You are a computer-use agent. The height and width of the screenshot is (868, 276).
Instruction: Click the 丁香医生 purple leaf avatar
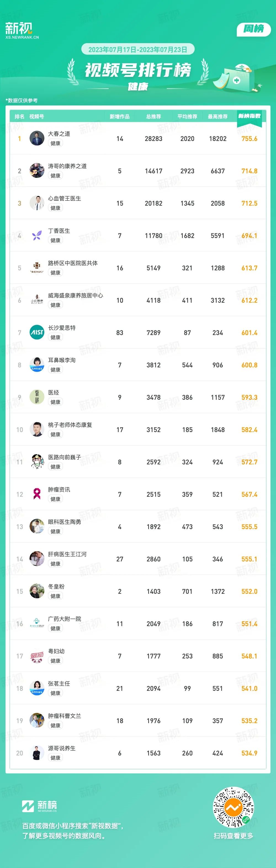[x=37, y=236]
